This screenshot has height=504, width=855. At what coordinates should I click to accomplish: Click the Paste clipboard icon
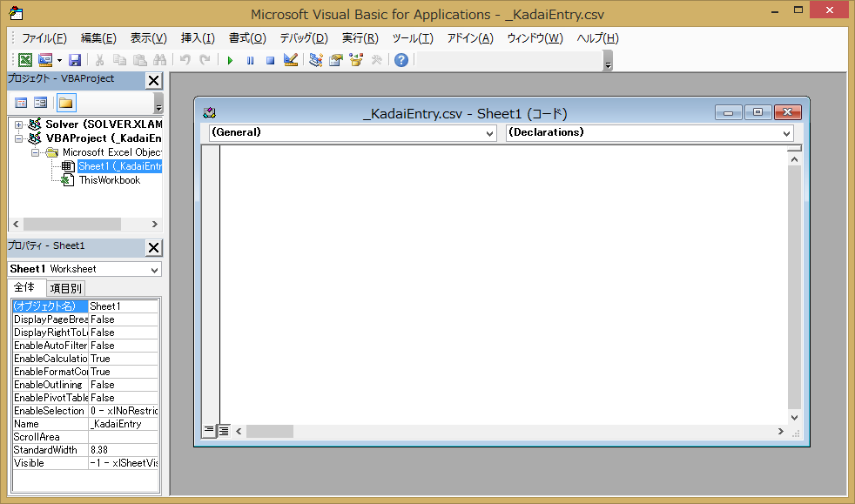pyautogui.click(x=139, y=60)
